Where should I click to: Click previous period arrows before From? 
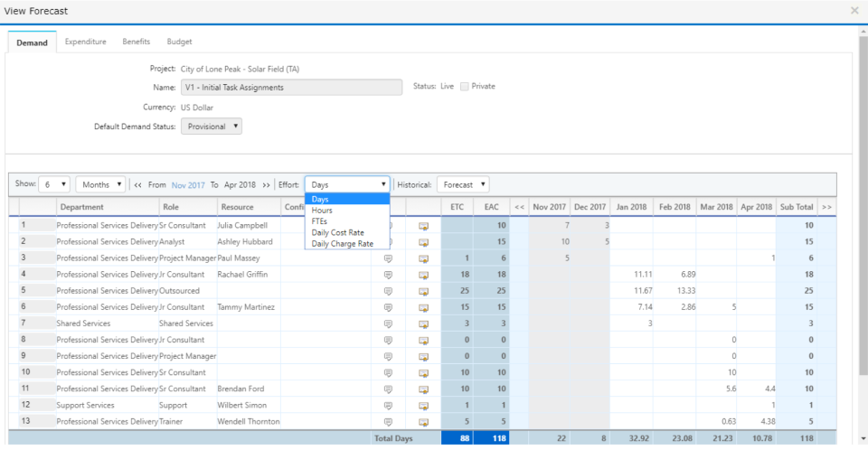tap(137, 185)
